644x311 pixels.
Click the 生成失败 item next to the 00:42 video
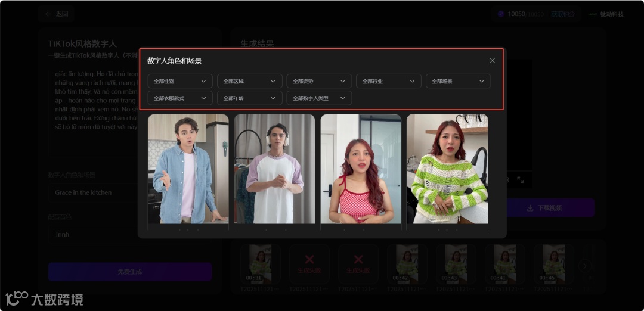click(358, 264)
